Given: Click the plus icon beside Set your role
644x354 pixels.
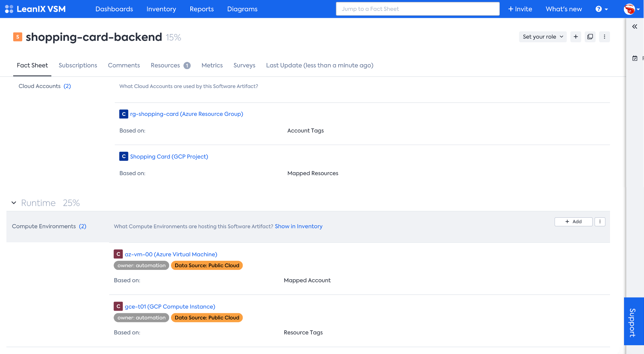Looking at the screenshot, I should click(x=576, y=37).
